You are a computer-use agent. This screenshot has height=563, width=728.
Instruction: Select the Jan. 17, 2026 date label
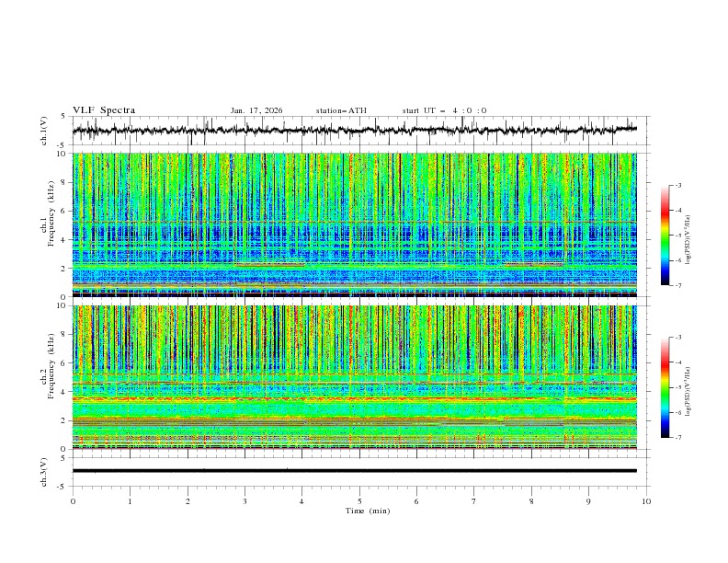[x=256, y=110]
